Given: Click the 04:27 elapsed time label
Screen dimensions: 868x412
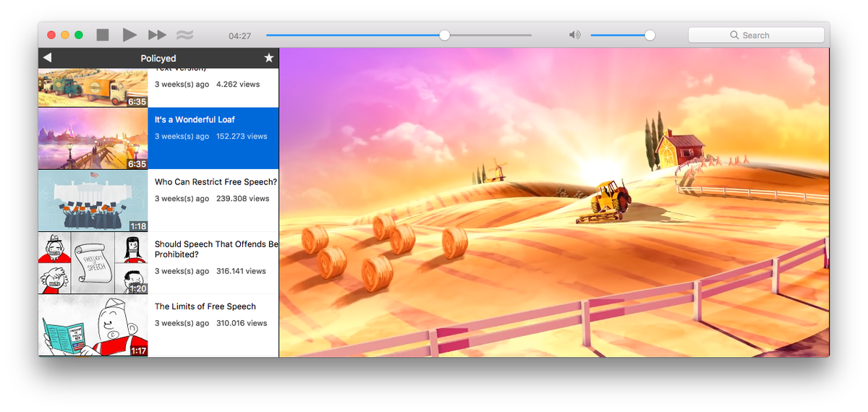Looking at the screenshot, I should pyautogui.click(x=239, y=35).
